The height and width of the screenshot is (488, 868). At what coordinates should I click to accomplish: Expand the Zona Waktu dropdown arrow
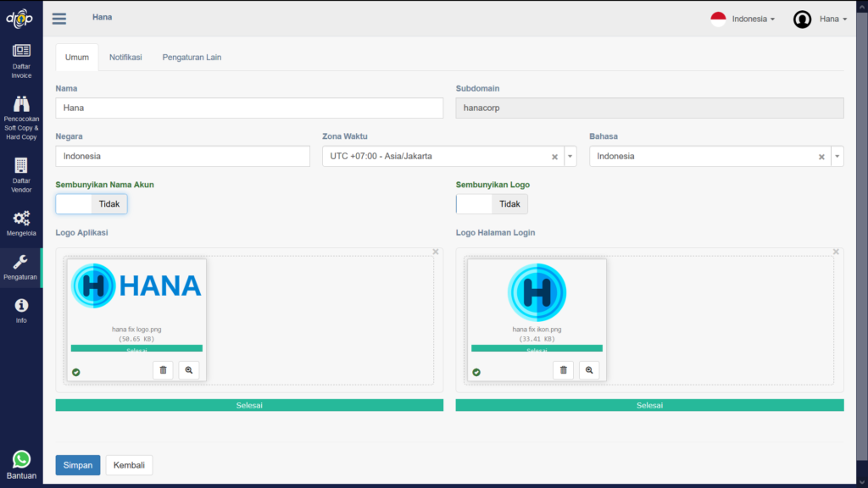tap(570, 157)
